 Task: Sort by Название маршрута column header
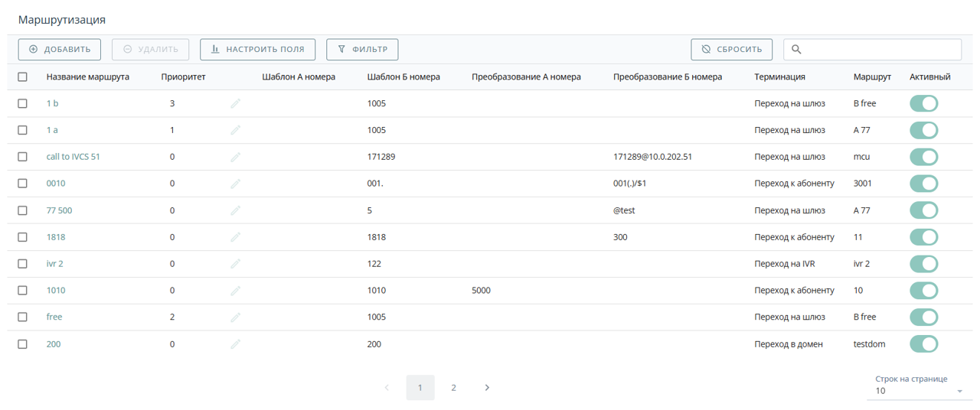pos(87,77)
